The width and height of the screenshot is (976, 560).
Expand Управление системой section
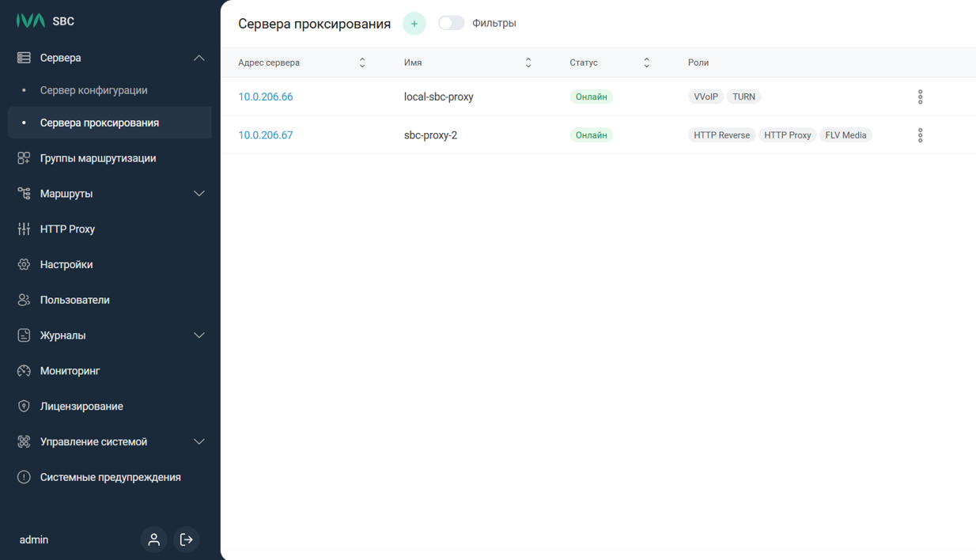click(x=199, y=442)
